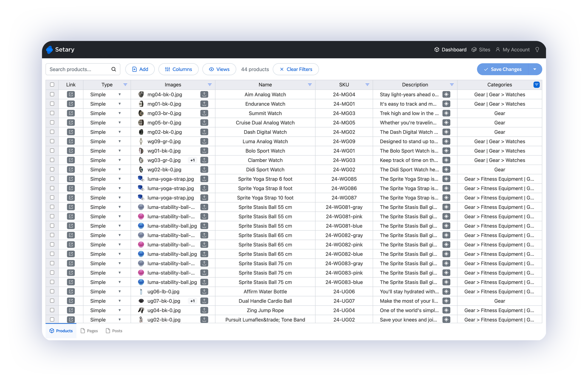
Task: Check the Sprite Yoga Strap 6 foot checkbox
Action: coord(52,179)
